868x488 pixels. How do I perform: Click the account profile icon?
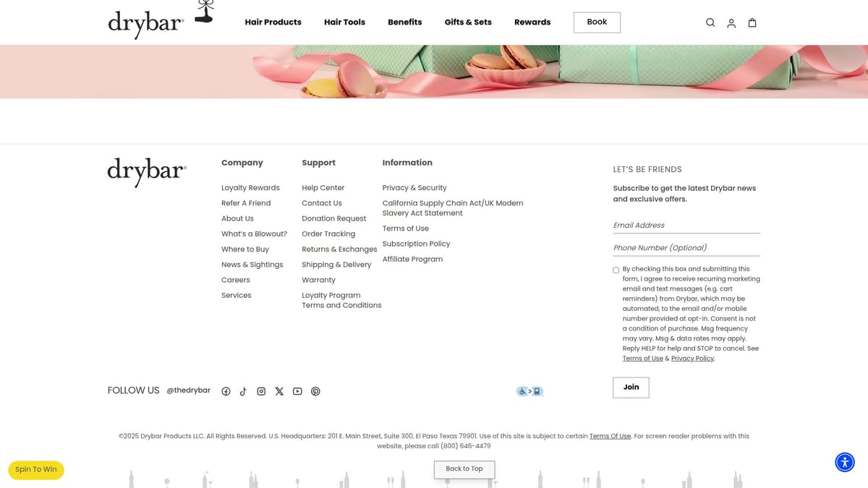[731, 23]
